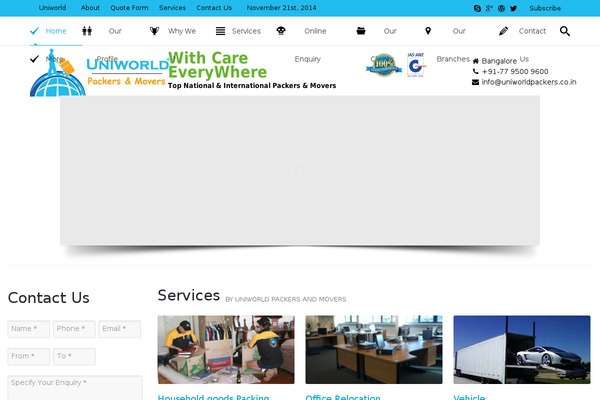
Task: Click the Household goods Packing link
Action: 213,397
